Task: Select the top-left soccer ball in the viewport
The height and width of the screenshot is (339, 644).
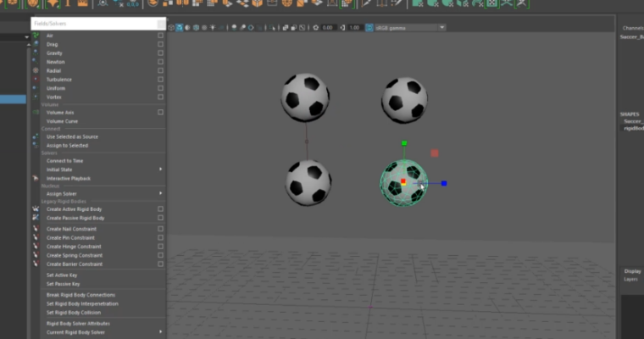Action: [x=305, y=97]
